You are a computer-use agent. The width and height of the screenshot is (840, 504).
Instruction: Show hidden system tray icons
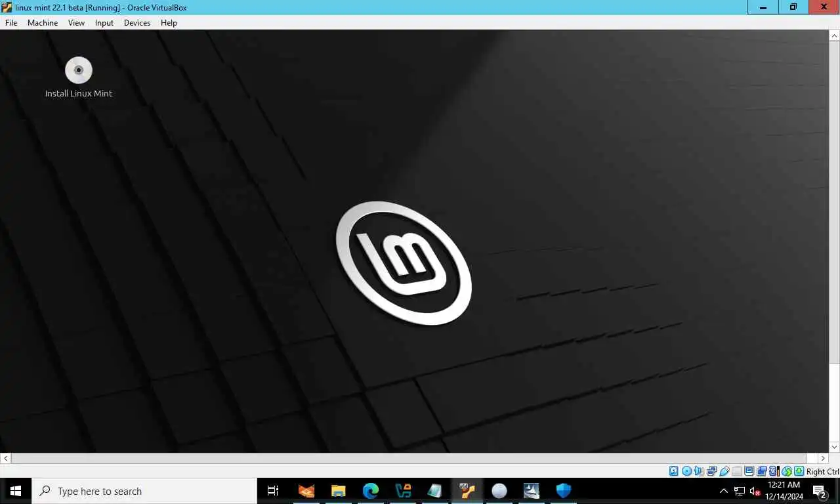[x=724, y=491]
